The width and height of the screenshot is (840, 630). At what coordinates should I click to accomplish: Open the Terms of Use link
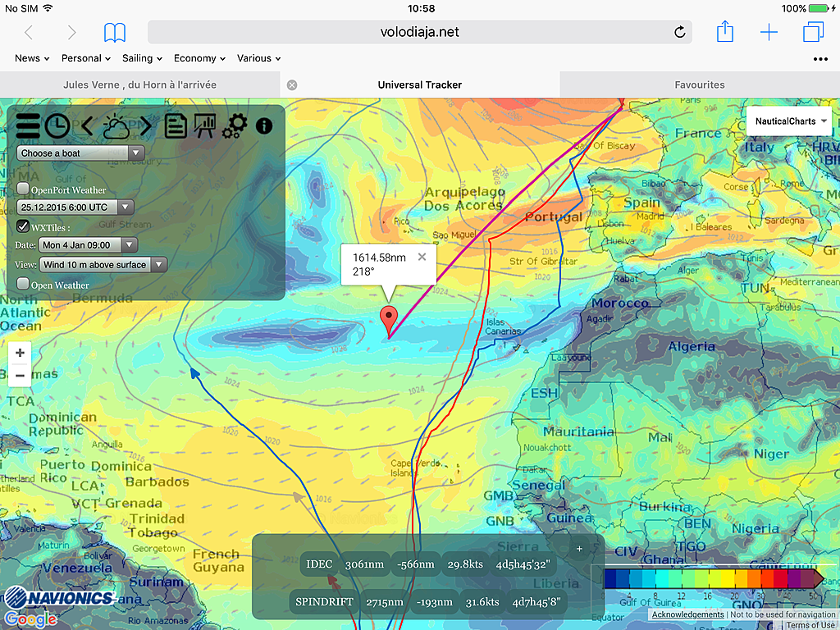click(x=810, y=625)
